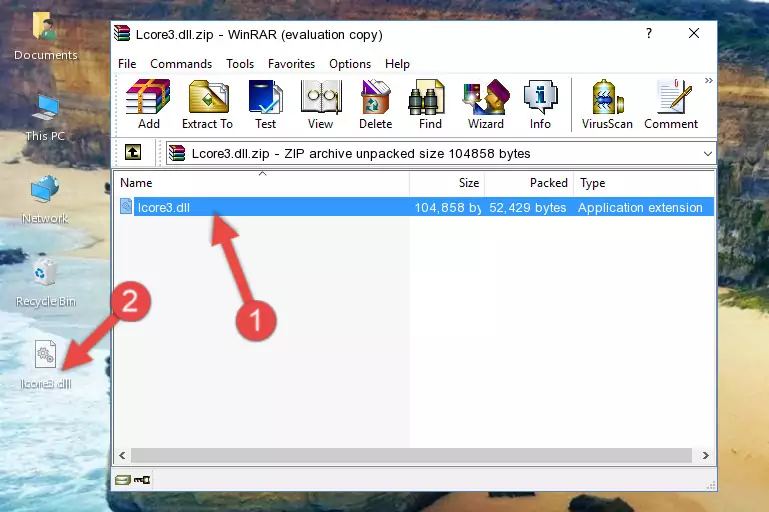Open the File menu

pos(127,64)
